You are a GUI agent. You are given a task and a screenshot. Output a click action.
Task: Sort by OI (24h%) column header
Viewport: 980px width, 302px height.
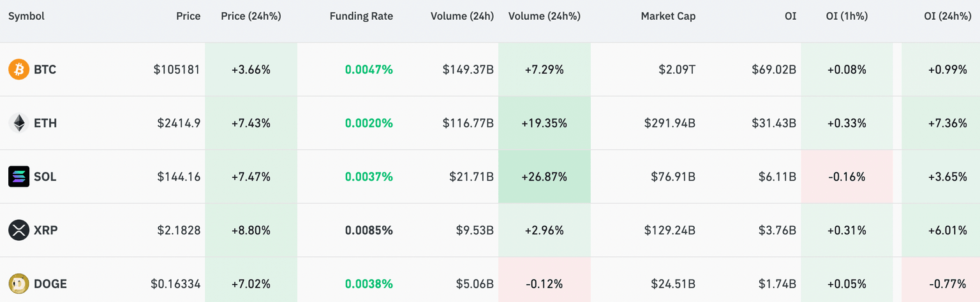(x=947, y=17)
